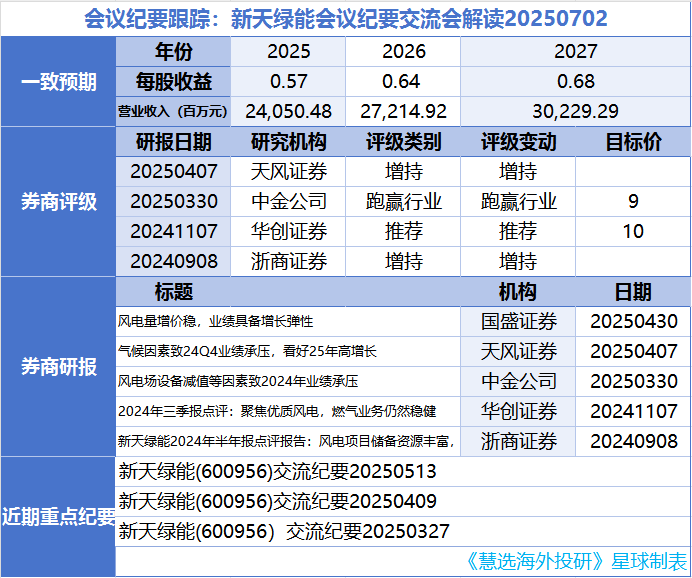The width and height of the screenshot is (692, 578).
Task: Click 跑赢行业 under 评级类别
Action: tap(403, 202)
